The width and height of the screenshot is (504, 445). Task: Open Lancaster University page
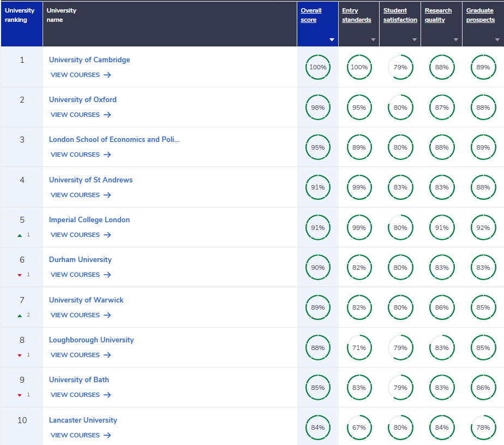point(83,420)
